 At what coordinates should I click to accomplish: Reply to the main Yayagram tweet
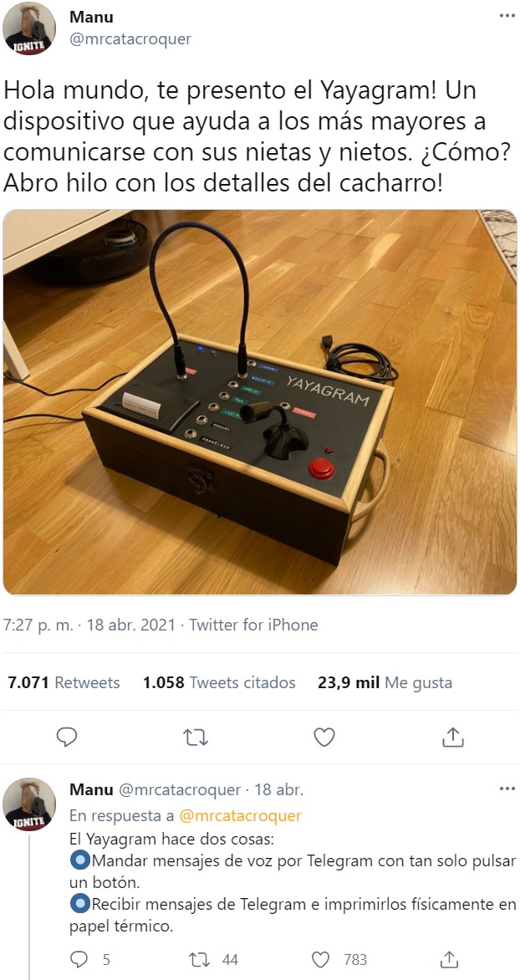(67, 738)
